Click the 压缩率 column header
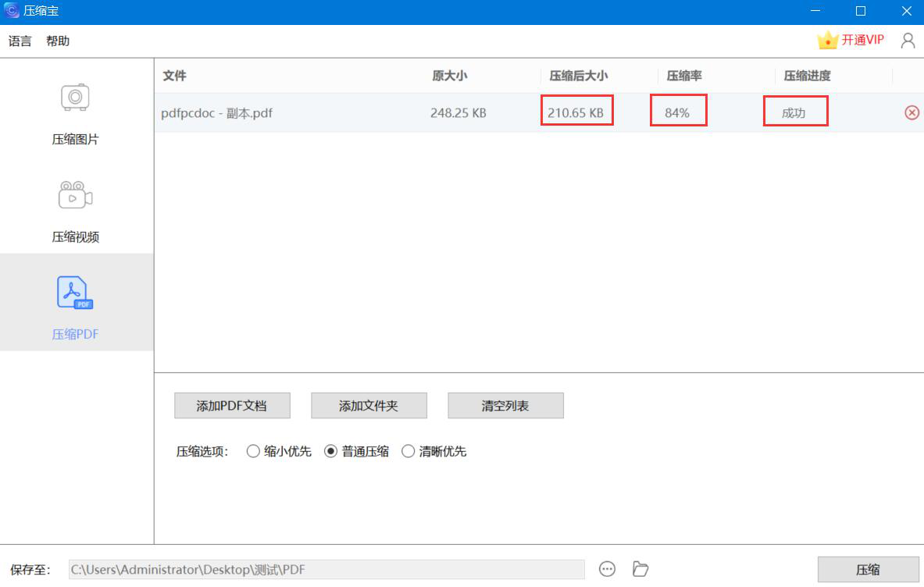Viewport: 924px width, 587px height. 684,76
